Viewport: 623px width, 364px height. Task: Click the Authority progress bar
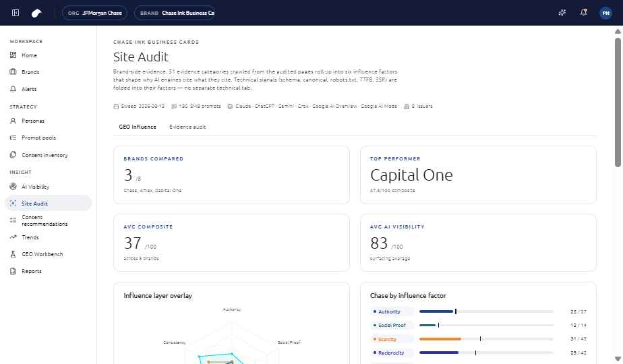486,311
